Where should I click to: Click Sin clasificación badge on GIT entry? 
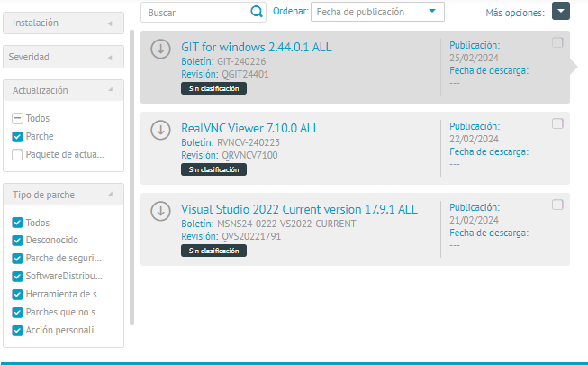pos(213,88)
